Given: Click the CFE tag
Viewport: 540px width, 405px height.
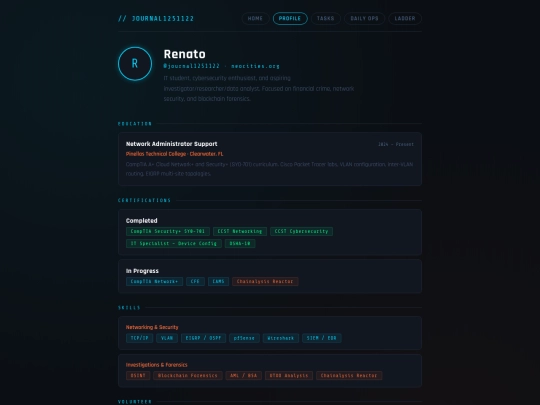Looking at the screenshot, I should pyautogui.click(x=195, y=281).
